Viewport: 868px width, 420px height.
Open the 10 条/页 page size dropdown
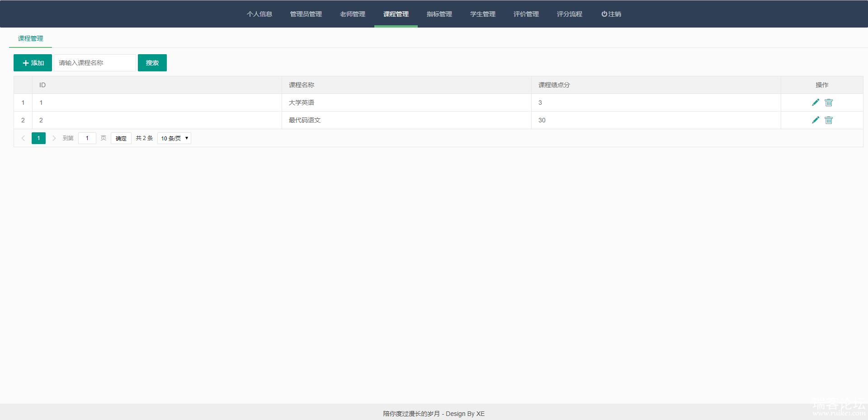[174, 138]
